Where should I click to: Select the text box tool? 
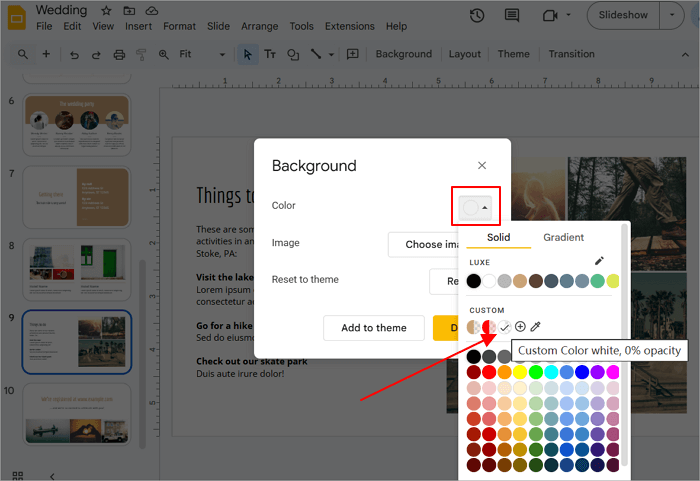[x=270, y=54]
